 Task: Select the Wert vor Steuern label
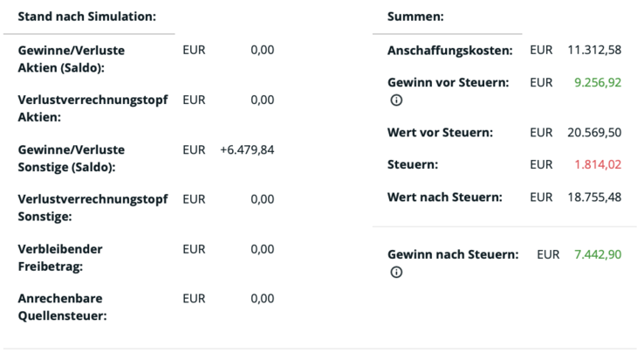pyautogui.click(x=440, y=133)
